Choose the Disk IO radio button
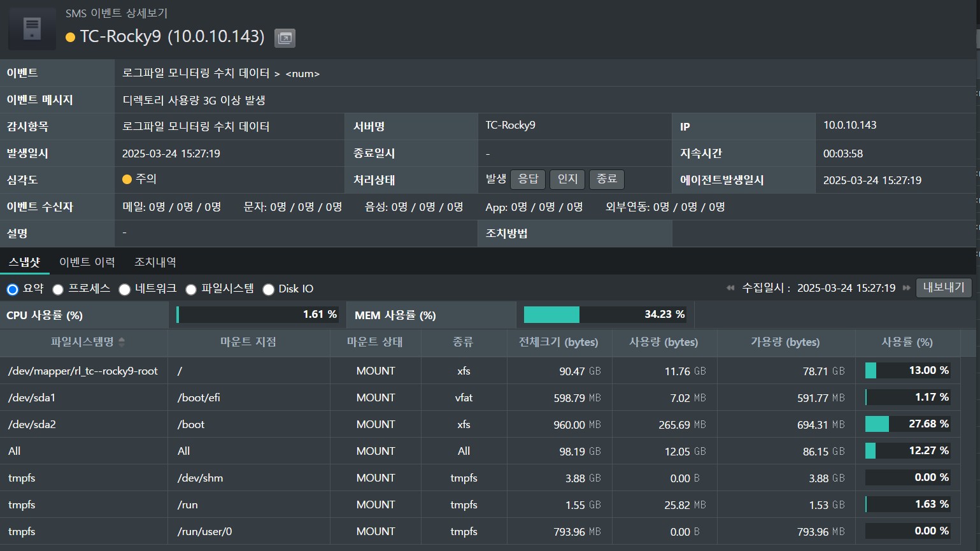The height and width of the screenshot is (551, 980). 269,290
